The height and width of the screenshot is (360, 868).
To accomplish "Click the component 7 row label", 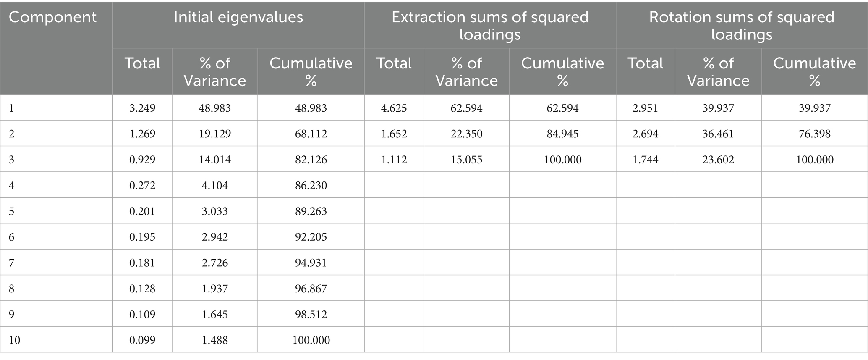I will tap(12, 263).
